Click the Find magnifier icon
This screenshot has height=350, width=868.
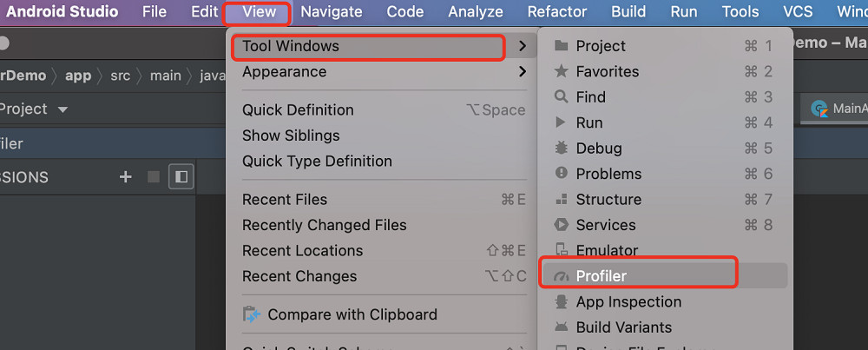click(x=562, y=97)
